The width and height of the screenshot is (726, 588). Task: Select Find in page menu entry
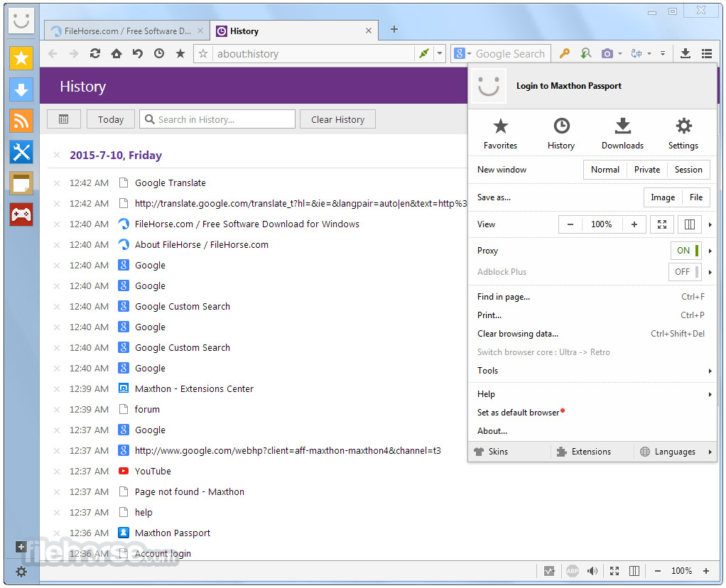tap(592, 297)
